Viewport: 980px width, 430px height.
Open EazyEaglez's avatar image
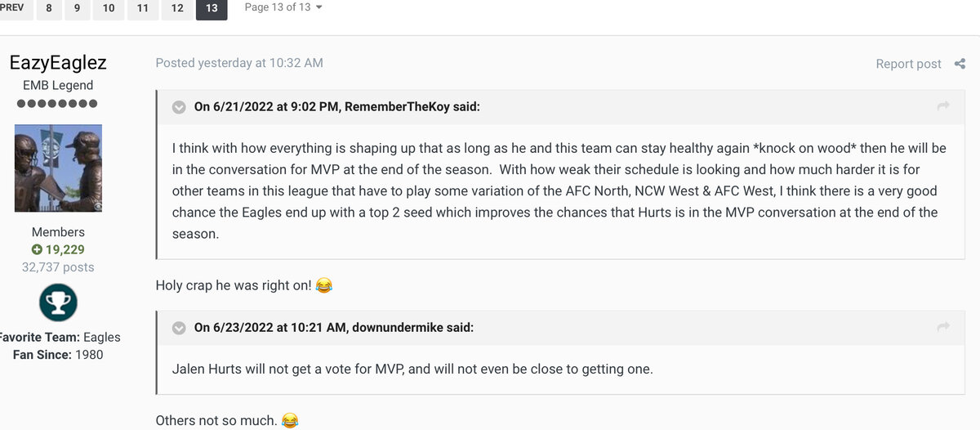coord(58,168)
